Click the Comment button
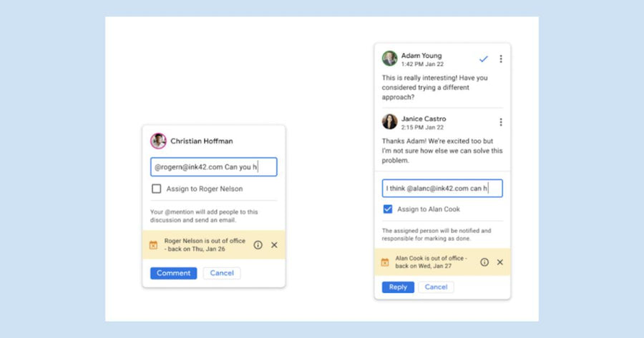This screenshot has height=338, width=644. 173,273
